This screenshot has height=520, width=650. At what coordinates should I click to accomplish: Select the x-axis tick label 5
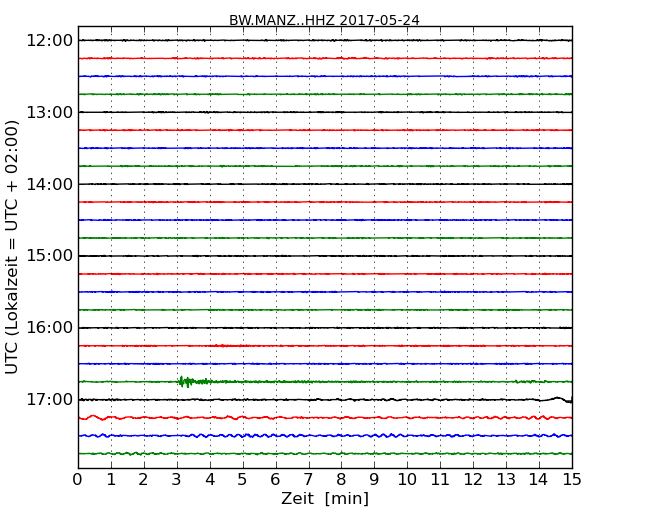(x=243, y=479)
